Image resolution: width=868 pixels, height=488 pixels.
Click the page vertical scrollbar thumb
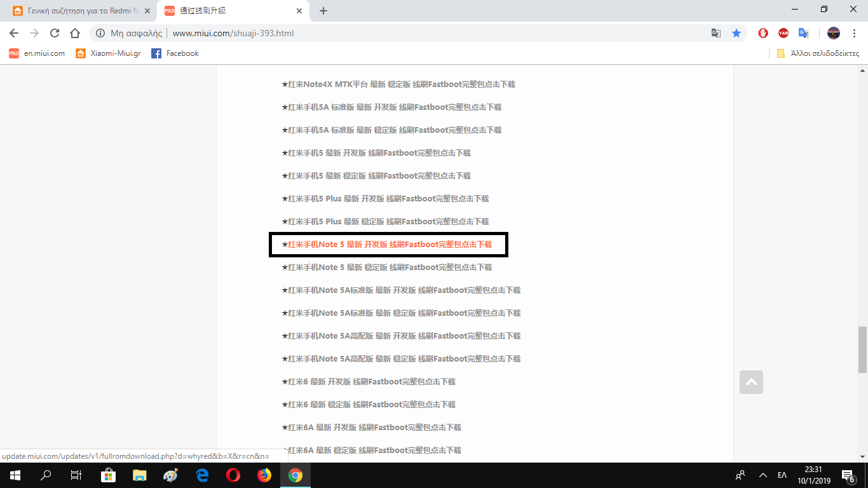(x=862, y=349)
